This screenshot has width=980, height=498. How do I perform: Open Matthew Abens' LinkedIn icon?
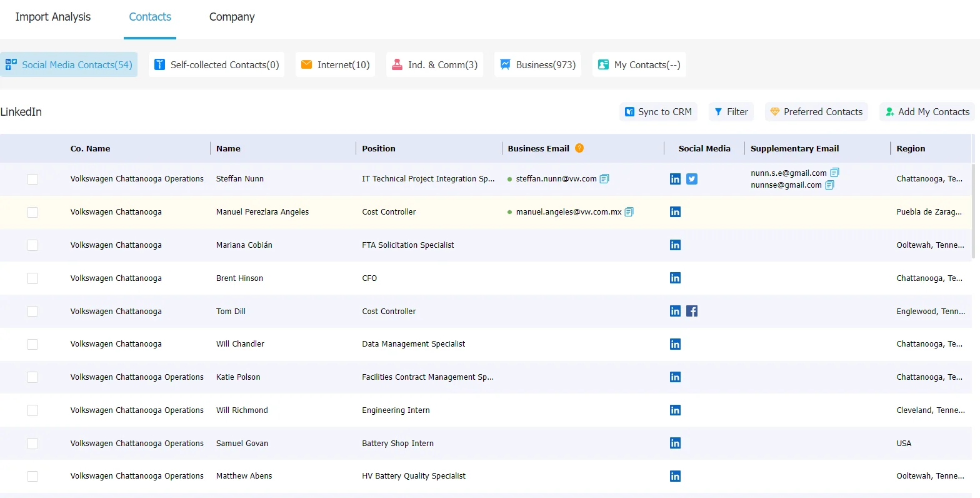[675, 476]
